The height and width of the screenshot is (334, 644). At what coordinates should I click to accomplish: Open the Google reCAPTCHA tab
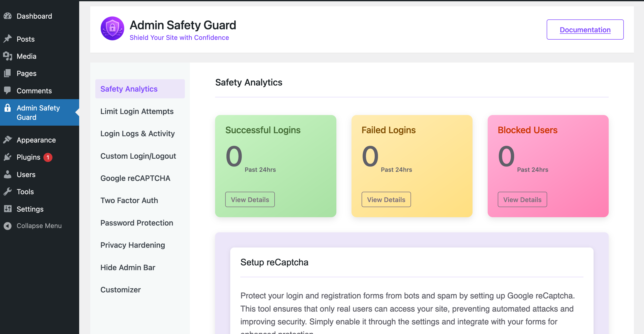coord(140,178)
